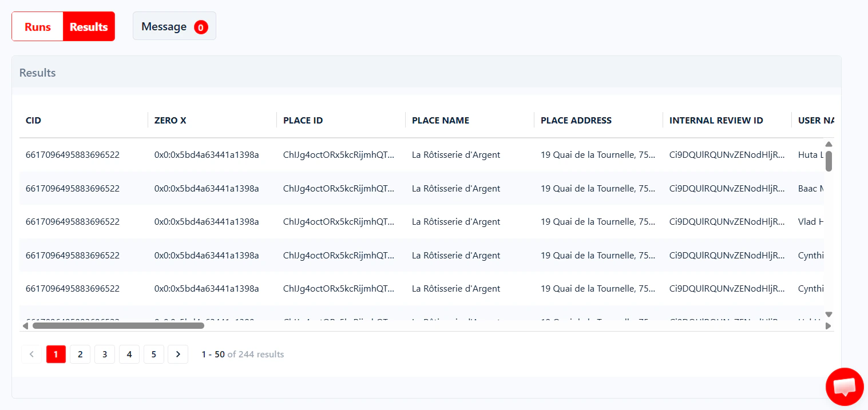Click the horizontal scroll right arrow
The image size is (868, 410).
pos(828,326)
